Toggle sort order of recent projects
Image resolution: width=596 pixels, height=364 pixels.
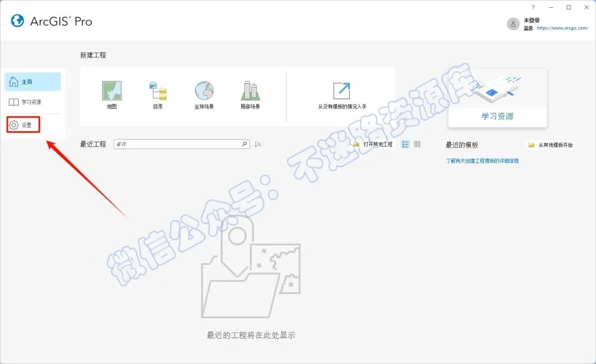258,144
